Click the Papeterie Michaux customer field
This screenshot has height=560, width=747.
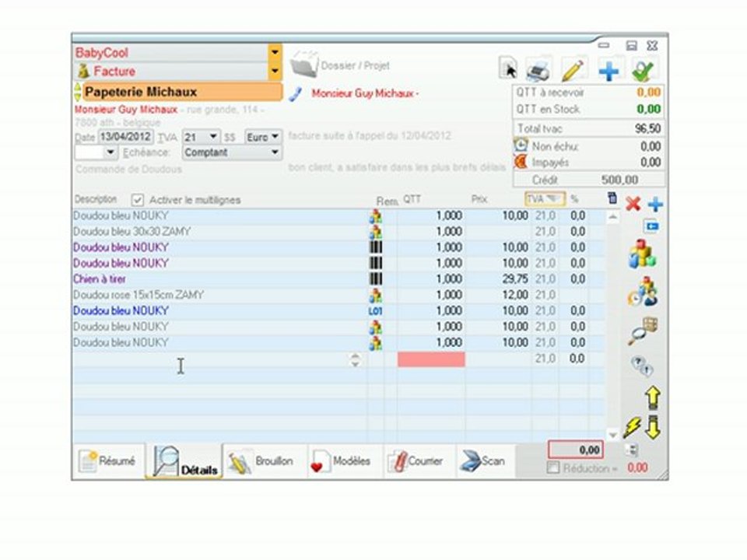pos(182,92)
